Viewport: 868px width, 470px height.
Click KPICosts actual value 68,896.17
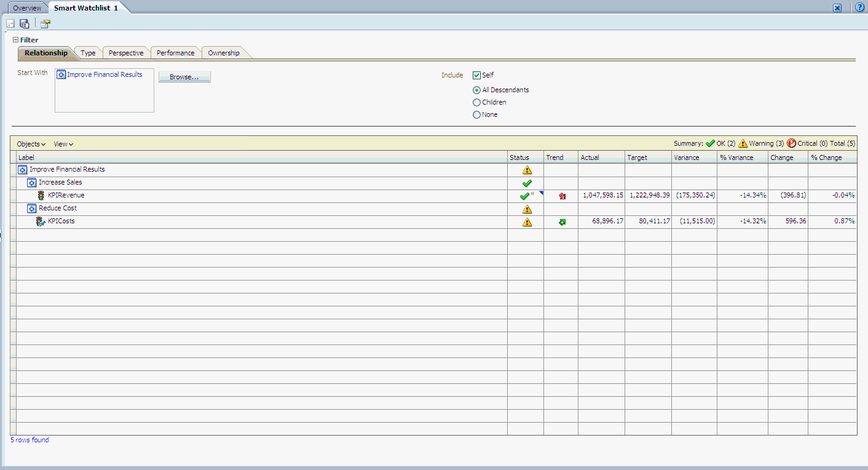pos(607,221)
